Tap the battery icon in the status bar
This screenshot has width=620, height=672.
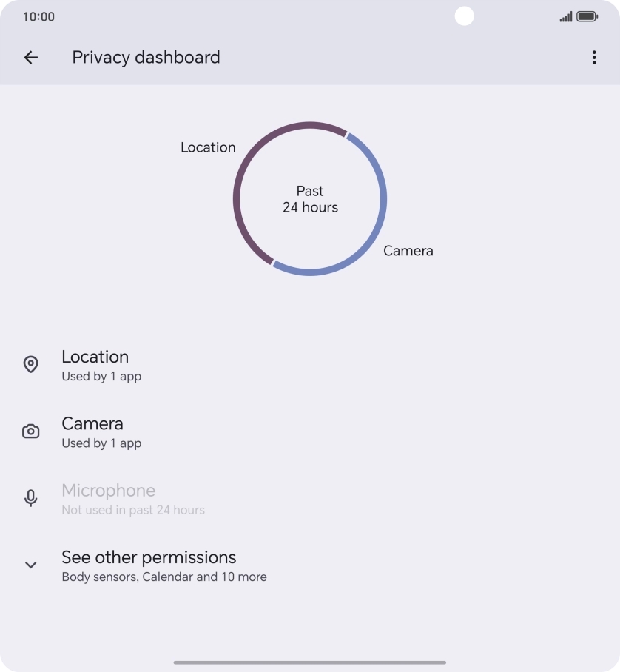584,15
